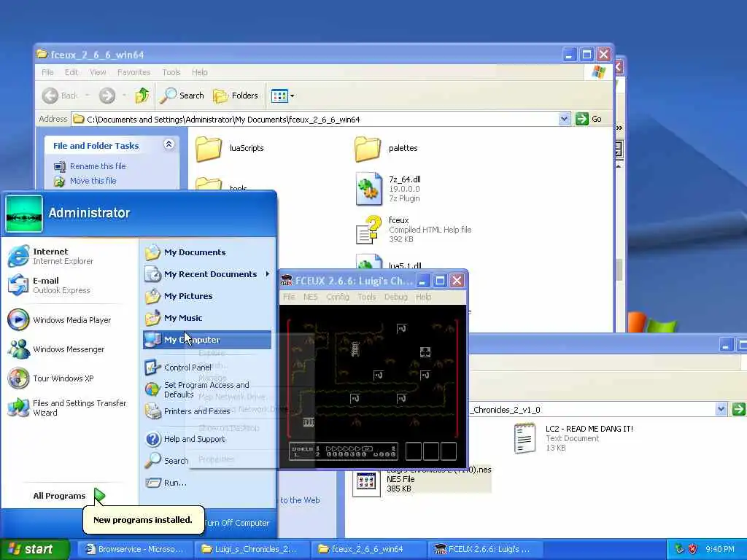
Task: Open Debug menu in FCEUX window
Action: [x=396, y=297]
